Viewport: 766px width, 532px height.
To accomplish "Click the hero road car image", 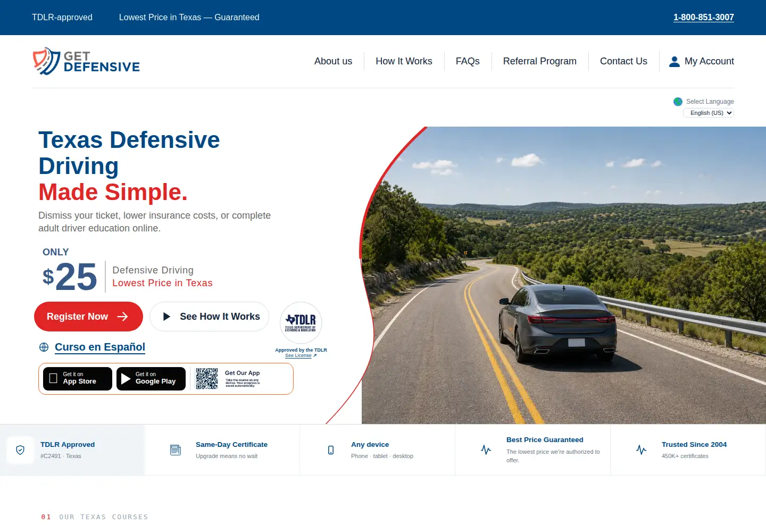I will point(564,275).
